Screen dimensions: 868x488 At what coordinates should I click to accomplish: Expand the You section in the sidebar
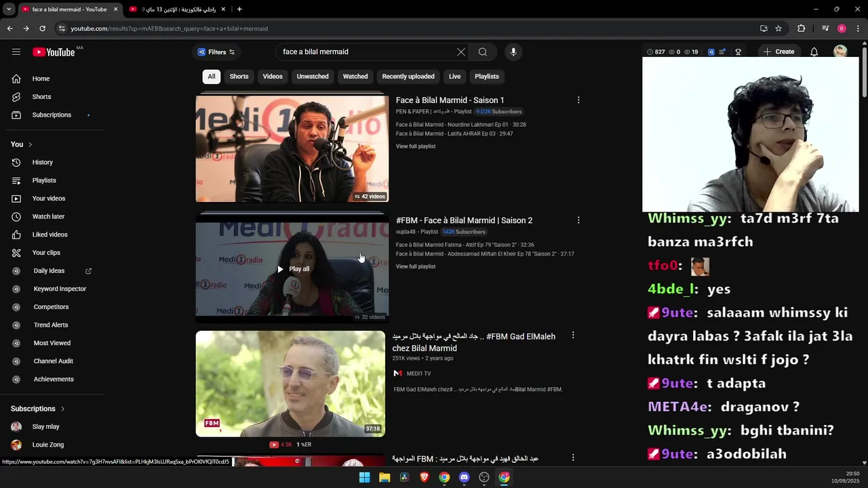(x=22, y=144)
